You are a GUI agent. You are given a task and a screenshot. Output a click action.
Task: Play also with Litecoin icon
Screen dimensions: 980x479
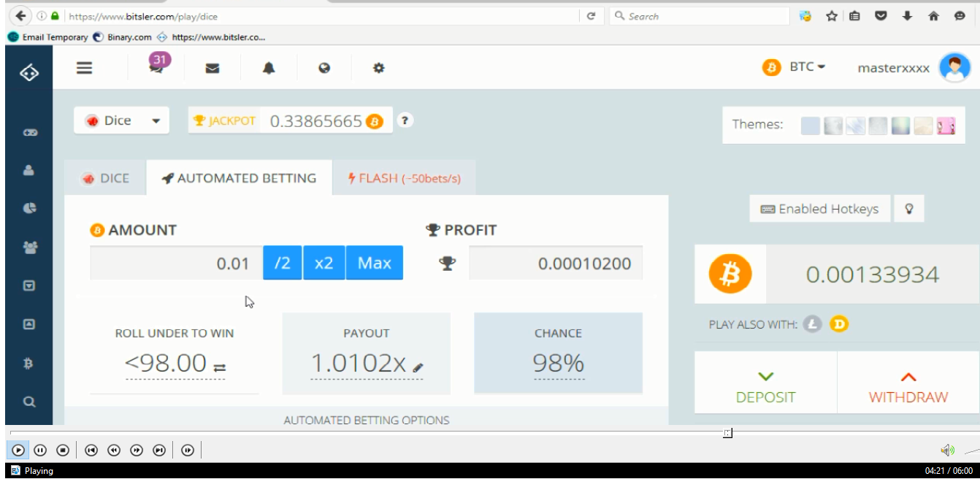tap(812, 324)
